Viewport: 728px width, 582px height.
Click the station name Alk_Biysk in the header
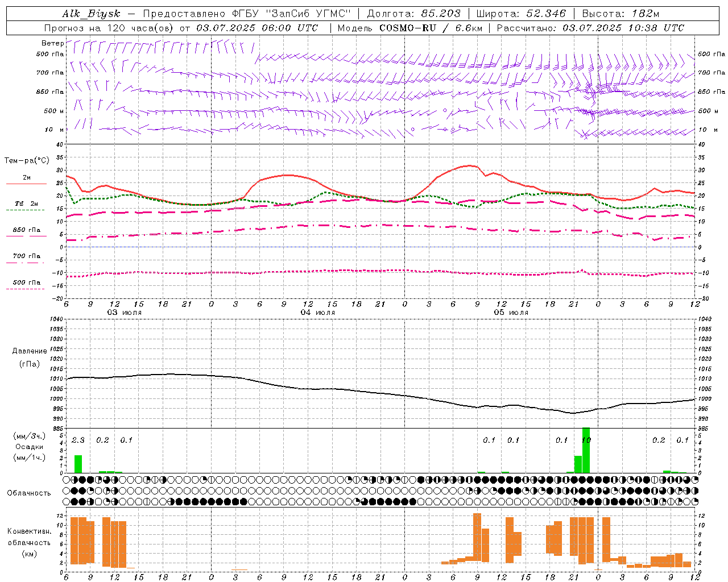(91, 14)
